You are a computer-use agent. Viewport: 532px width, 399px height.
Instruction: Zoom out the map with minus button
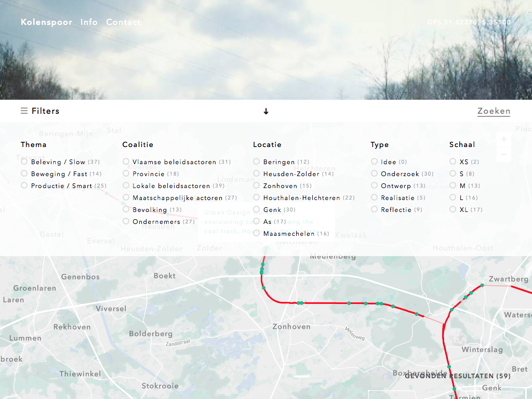(504, 154)
